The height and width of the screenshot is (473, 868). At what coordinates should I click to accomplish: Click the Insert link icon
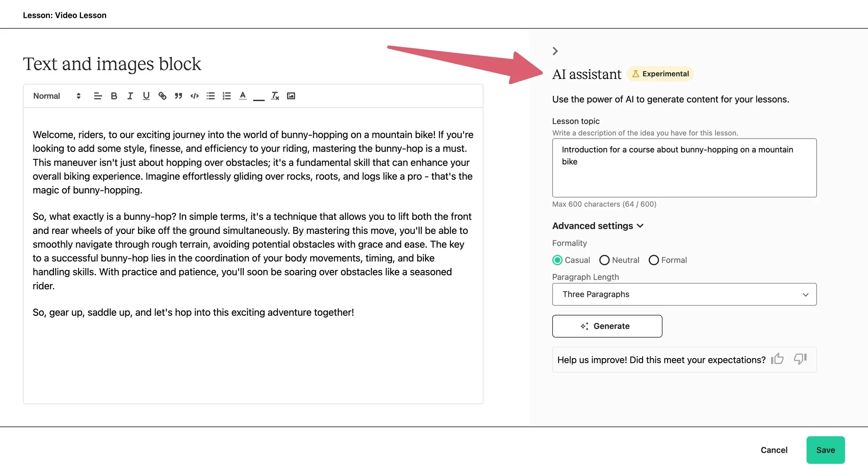(x=161, y=95)
